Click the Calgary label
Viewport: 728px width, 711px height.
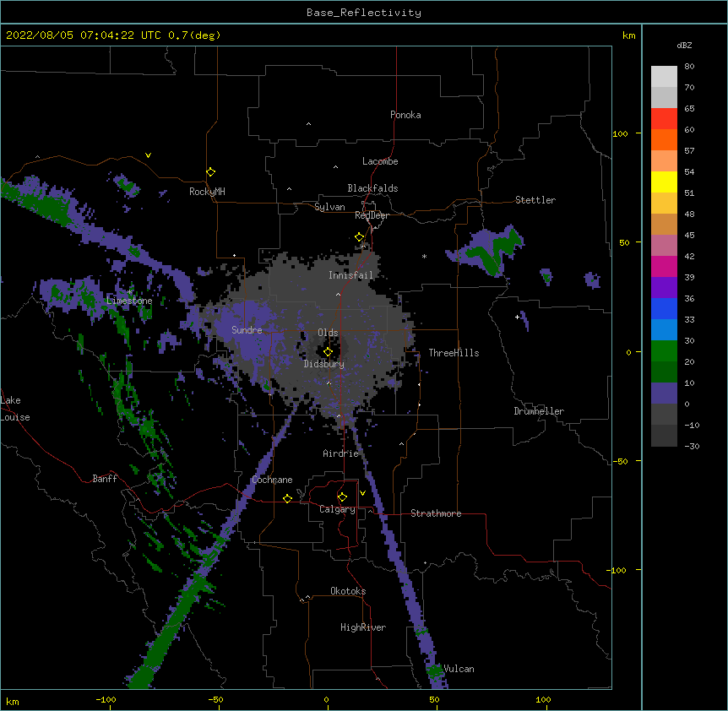pyautogui.click(x=337, y=509)
